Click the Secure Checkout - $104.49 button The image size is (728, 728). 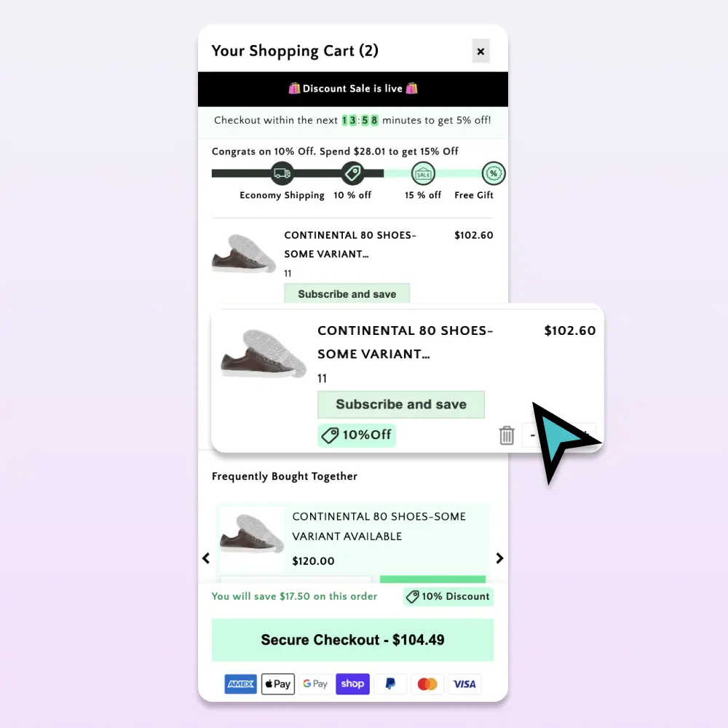point(353,640)
